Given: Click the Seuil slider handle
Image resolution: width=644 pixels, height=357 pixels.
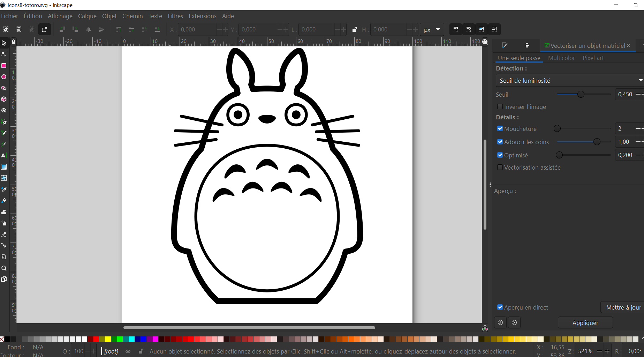Looking at the screenshot, I should coord(581,94).
